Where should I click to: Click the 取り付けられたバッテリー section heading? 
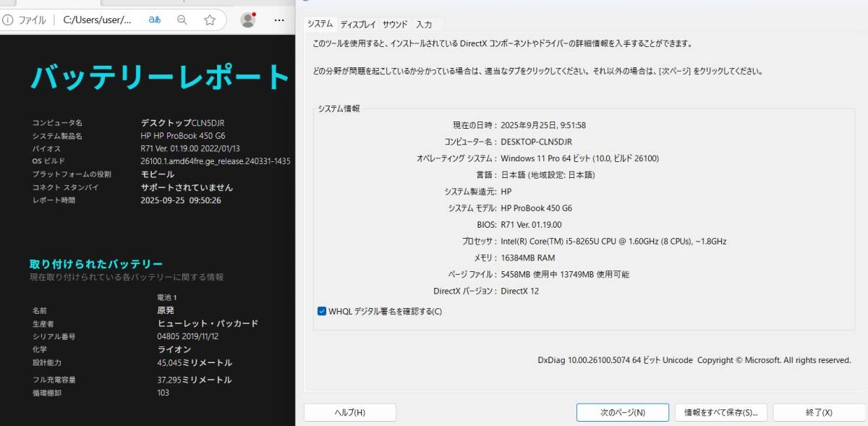pyautogui.click(x=98, y=263)
